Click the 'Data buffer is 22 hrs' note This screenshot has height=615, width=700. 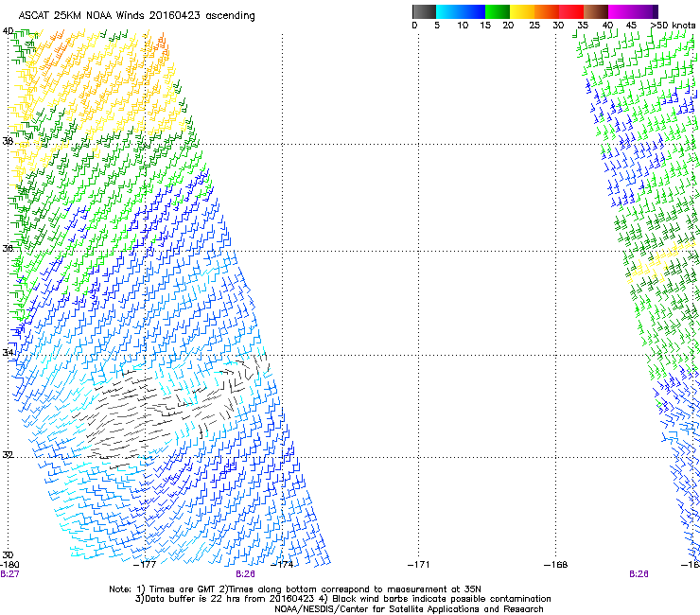tap(342, 599)
